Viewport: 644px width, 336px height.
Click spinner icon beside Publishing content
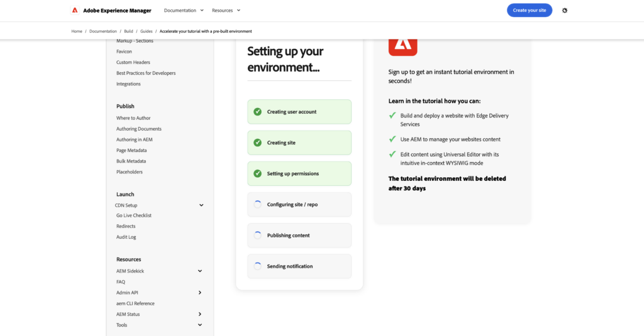tap(257, 235)
